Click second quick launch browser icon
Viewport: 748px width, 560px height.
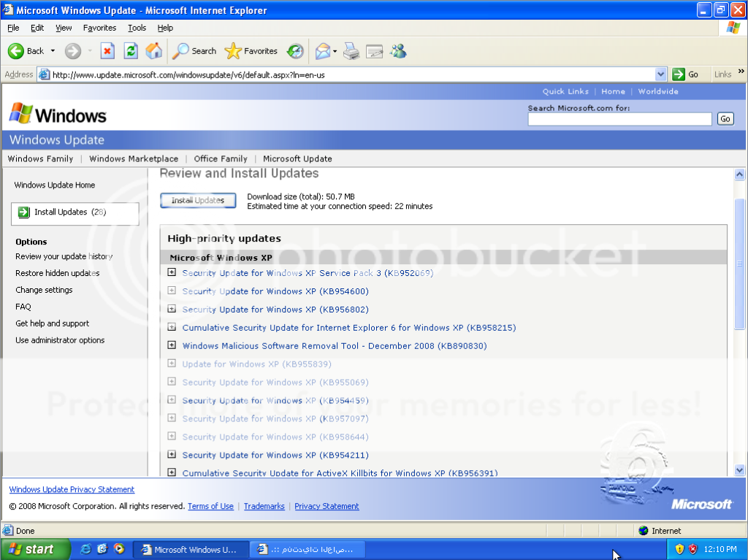click(102, 549)
